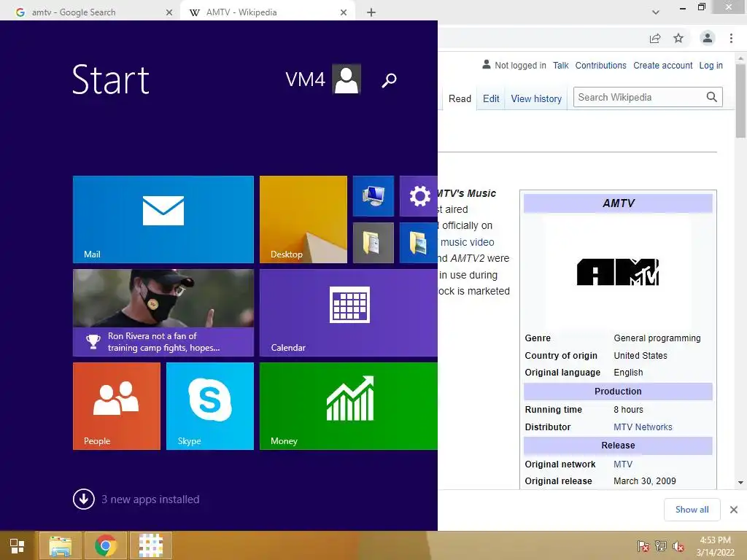The width and height of the screenshot is (747, 560).
Task: Open a new Chrome tab
Action: (371, 12)
